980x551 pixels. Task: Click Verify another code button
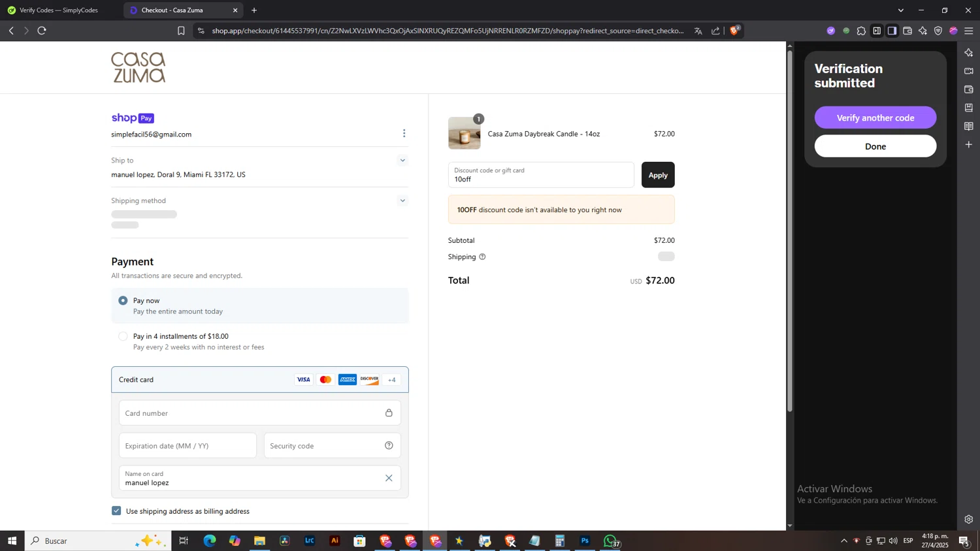pyautogui.click(x=875, y=118)
